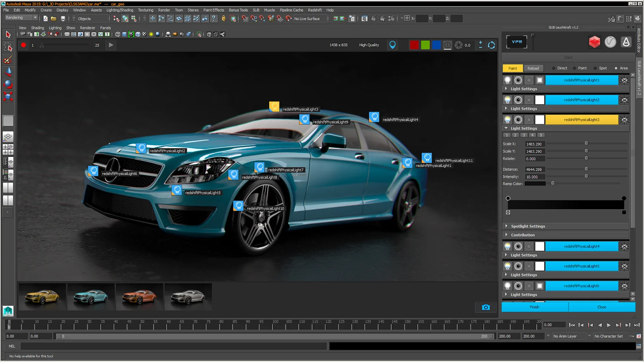
Task: Click the refresh render icon
Action: point(491,45)
